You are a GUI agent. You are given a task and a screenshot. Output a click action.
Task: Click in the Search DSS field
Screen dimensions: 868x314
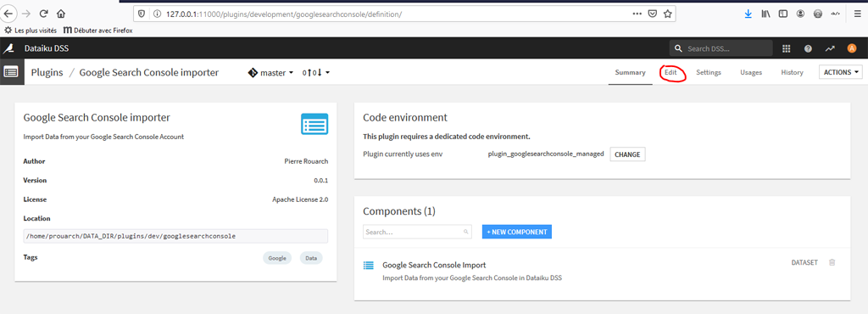pyautogui.click(x=721, y=48)
